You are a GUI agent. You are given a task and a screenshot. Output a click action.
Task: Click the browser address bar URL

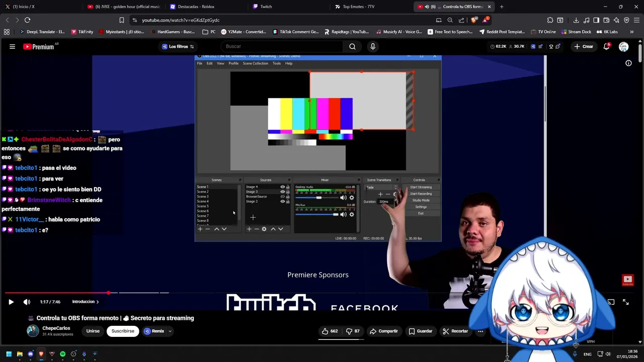point(181,20)
